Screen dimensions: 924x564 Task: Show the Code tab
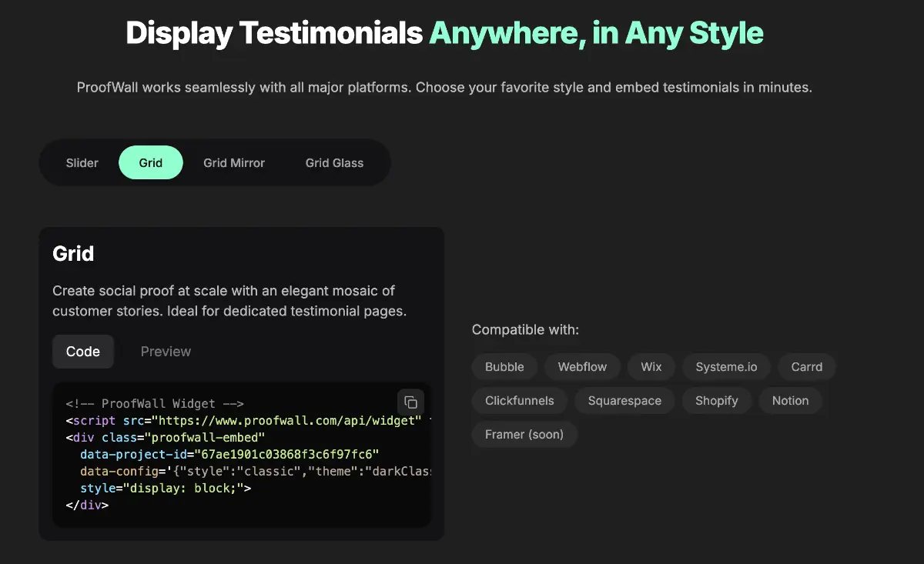tap(83, 352)
